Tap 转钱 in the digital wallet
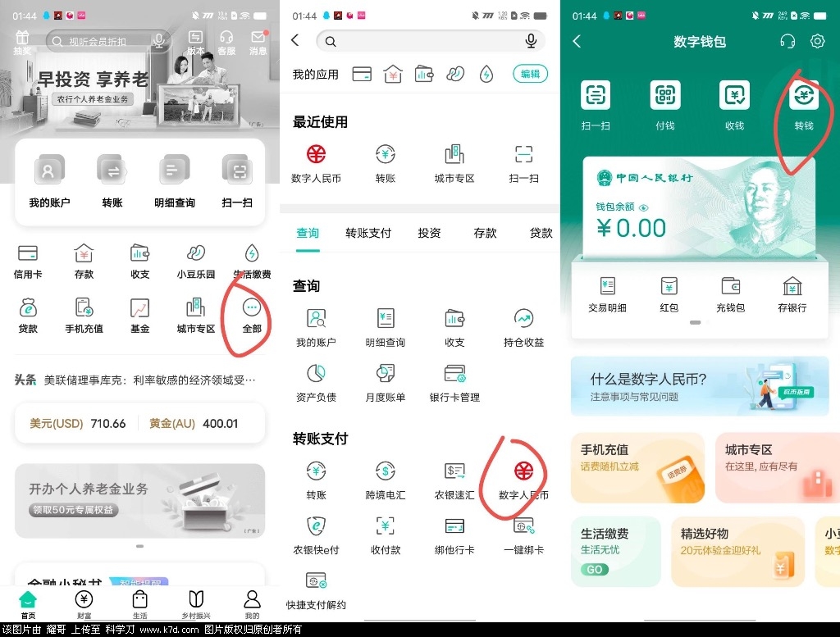This screenshot has width=840, height=637. tap(804, 106)
